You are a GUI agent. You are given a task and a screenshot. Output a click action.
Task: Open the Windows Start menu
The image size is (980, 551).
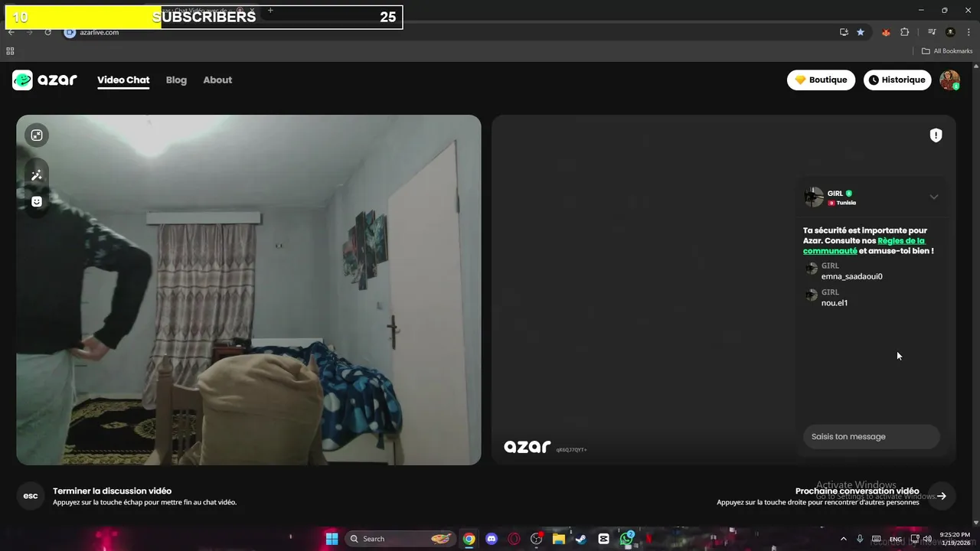pos(332,539)
